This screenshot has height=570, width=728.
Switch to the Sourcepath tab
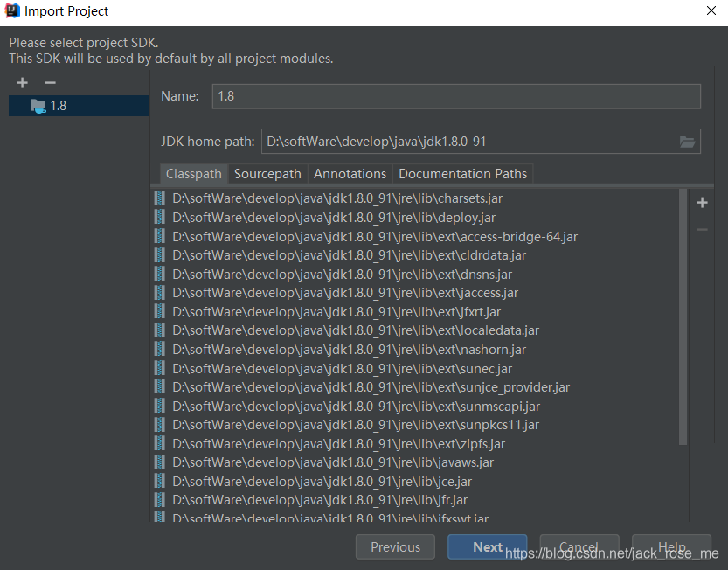[267, 174]
